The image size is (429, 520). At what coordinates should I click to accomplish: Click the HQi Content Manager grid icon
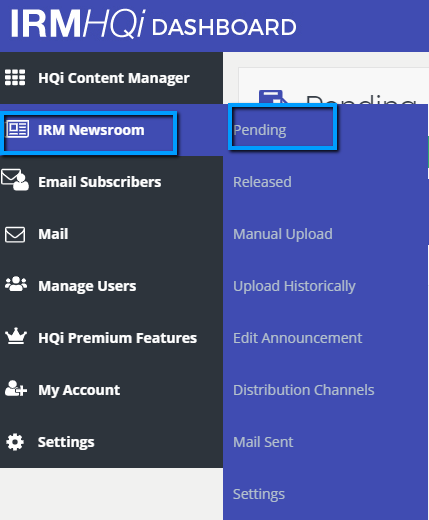(15, 78)
